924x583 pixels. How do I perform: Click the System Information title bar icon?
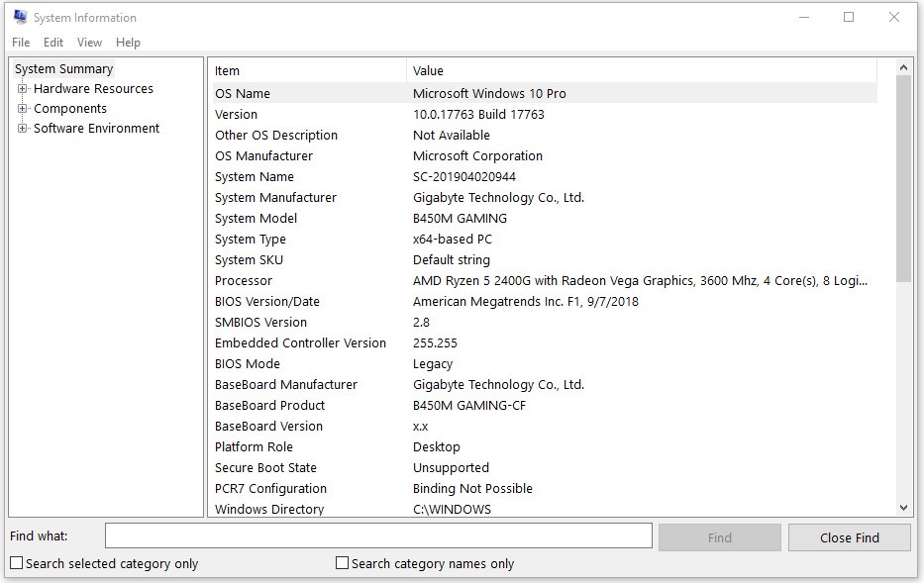click(x=20, y=17)
